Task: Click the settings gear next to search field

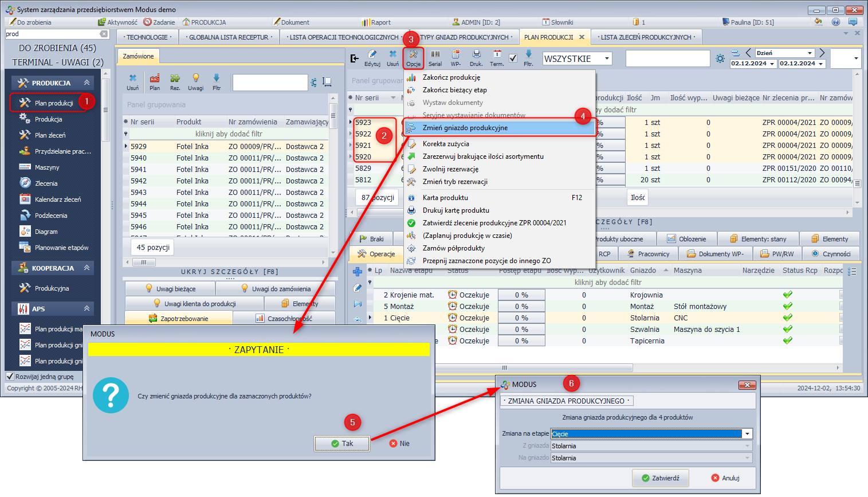Action: 720,58
